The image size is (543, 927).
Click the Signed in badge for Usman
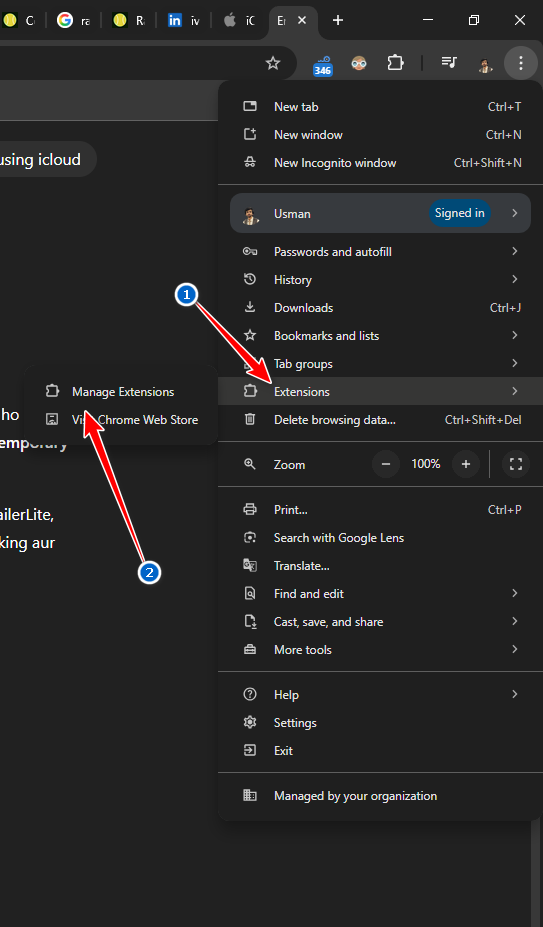460,213
